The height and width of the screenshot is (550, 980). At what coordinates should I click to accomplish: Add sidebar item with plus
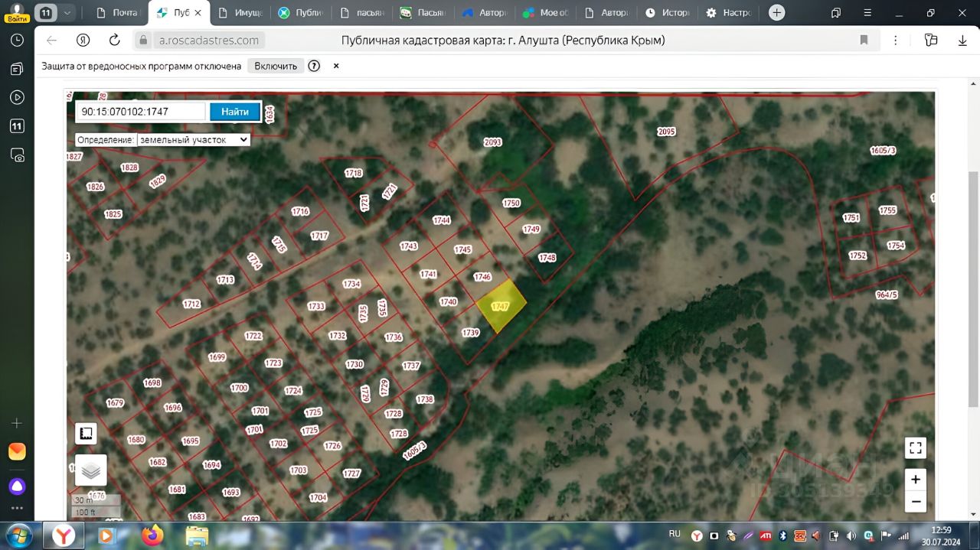(17, 423)
